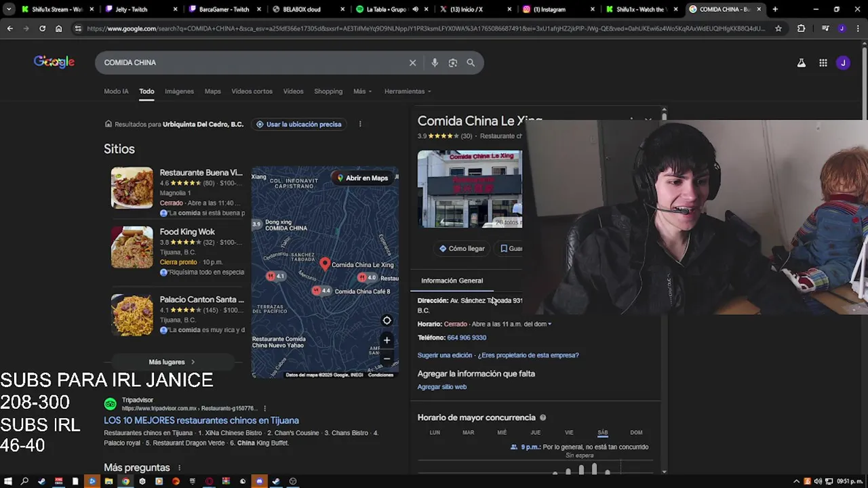
Task: Open Chrome from the Windows taskbar
Action: click(125, 481)
